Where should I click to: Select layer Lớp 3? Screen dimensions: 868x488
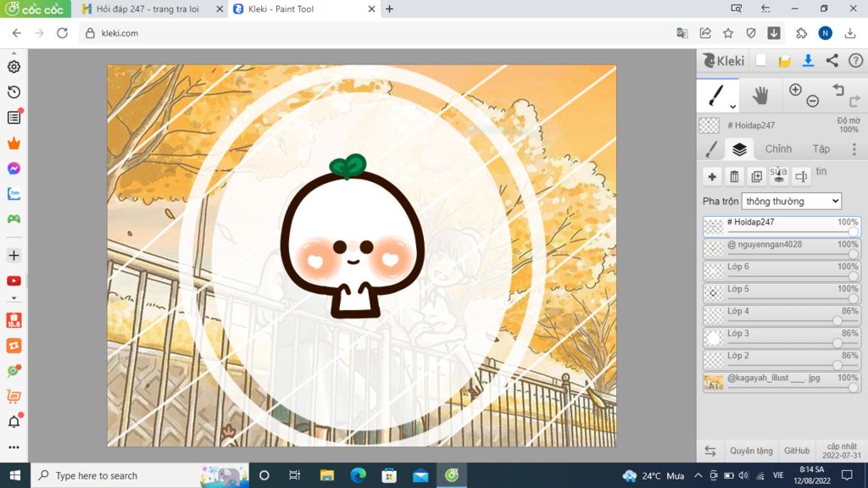pyautogui.click(x=782, y=337)
